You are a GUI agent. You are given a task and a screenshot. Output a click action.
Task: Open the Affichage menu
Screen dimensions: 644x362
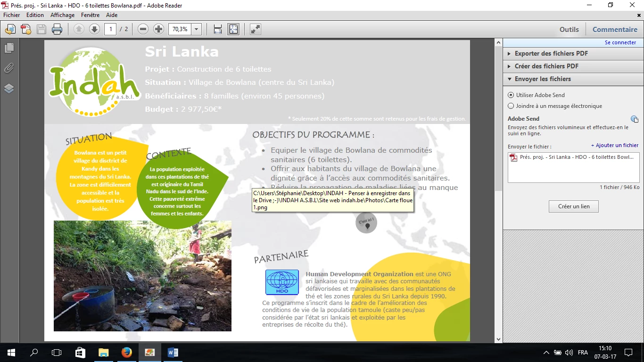[62, 15]
